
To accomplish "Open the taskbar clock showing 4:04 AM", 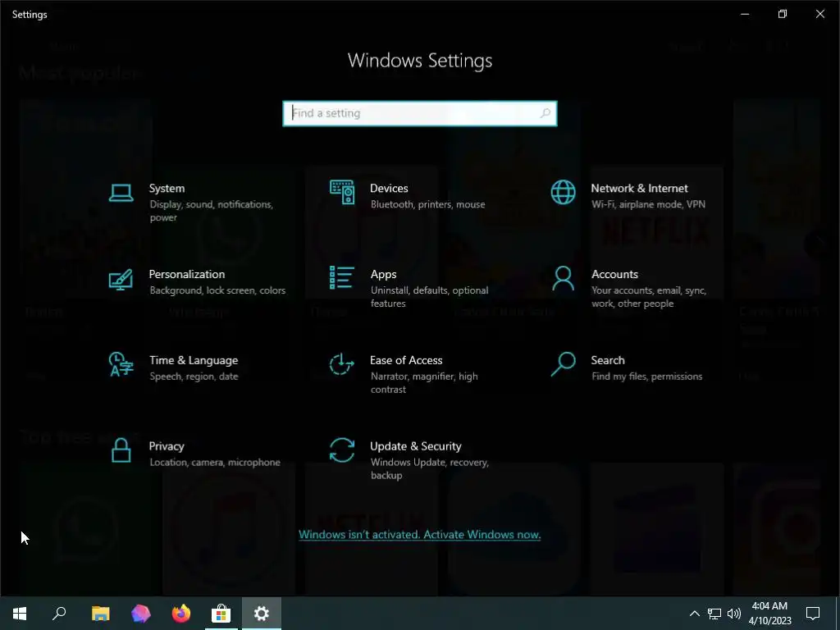I will click(x=769, y=614).
